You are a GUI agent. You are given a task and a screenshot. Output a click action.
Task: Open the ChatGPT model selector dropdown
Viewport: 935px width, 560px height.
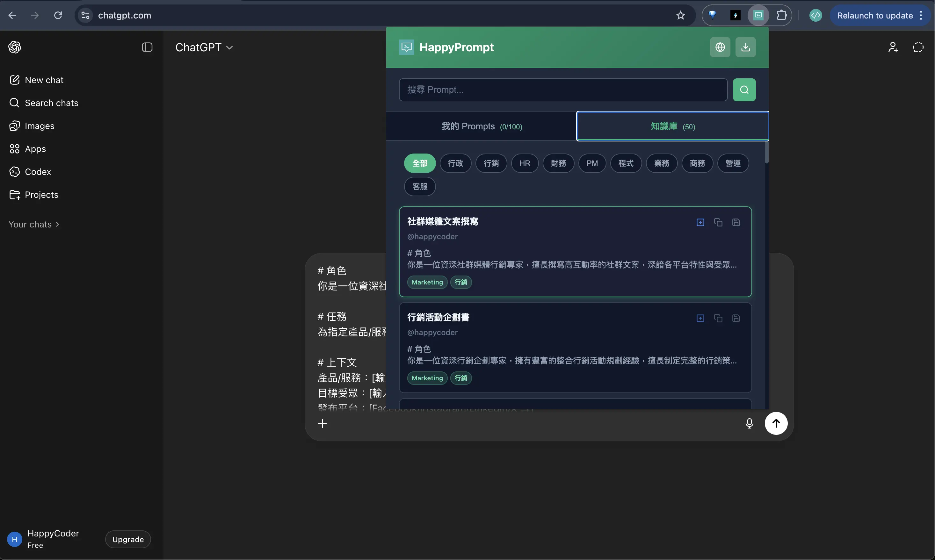tap(204, 47)
